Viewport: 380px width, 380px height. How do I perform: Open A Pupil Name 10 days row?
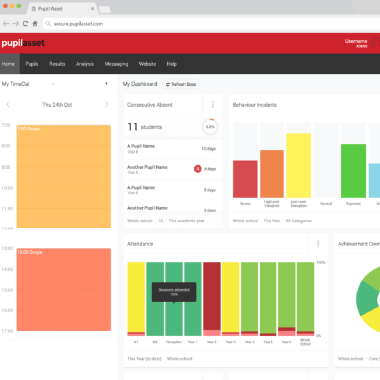click(173, 149)
